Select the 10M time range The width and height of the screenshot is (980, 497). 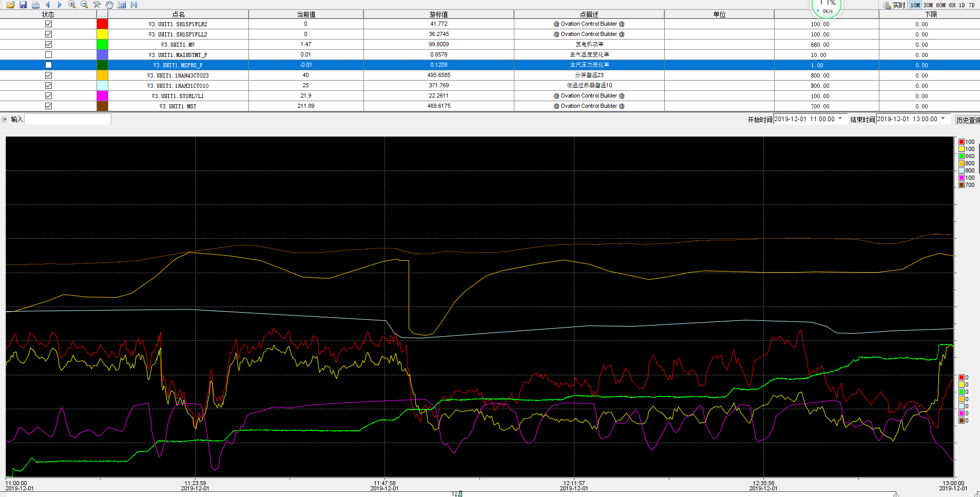[915, 5]
